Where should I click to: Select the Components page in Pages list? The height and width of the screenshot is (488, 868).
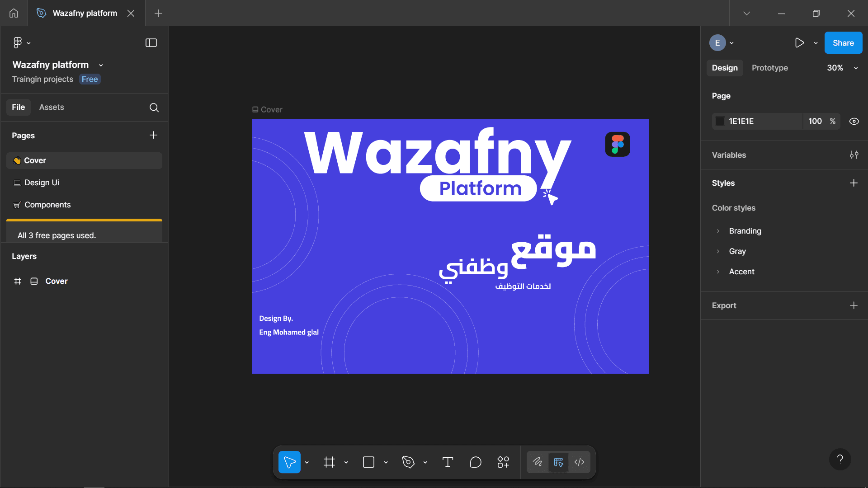47,205
